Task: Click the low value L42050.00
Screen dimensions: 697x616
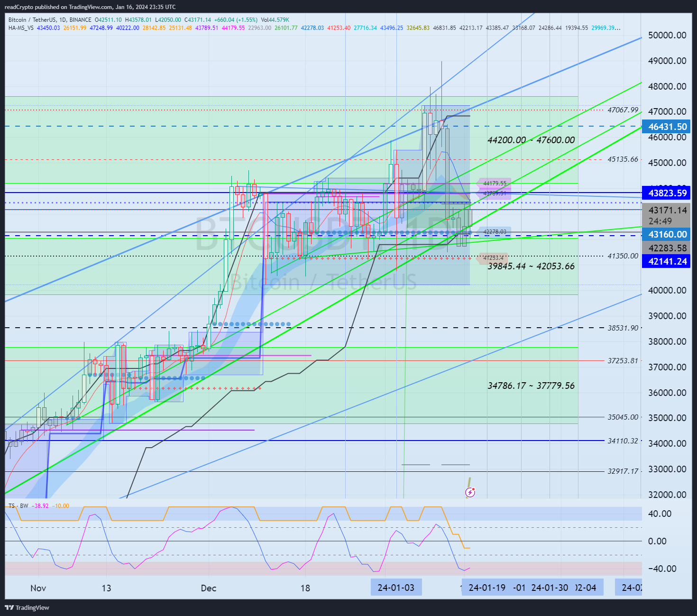Action: coord(168,20)
